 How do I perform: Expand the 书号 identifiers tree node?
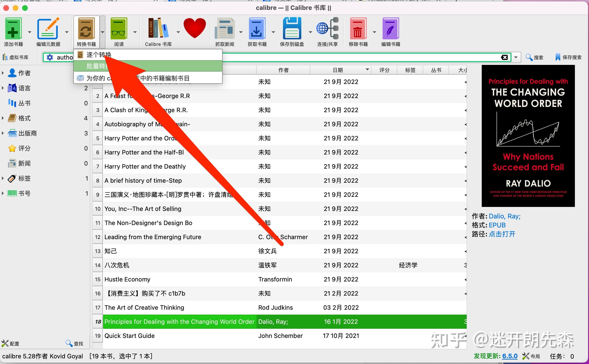[x=3, y=193]
